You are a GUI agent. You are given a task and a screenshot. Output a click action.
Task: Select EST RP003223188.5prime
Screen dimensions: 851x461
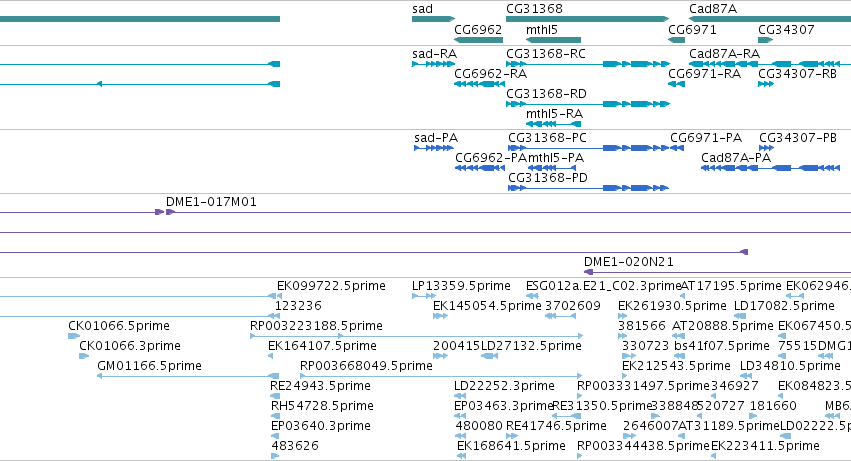[x=316, y=326]
